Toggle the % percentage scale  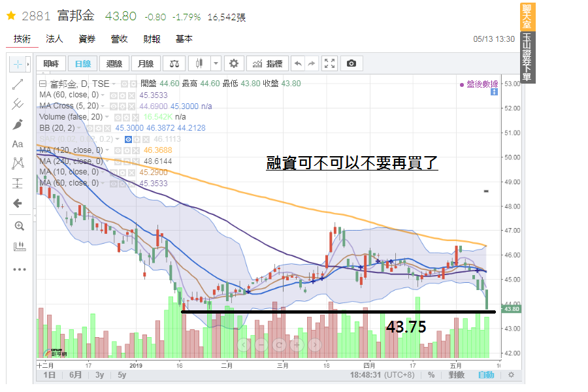point(431,375)
